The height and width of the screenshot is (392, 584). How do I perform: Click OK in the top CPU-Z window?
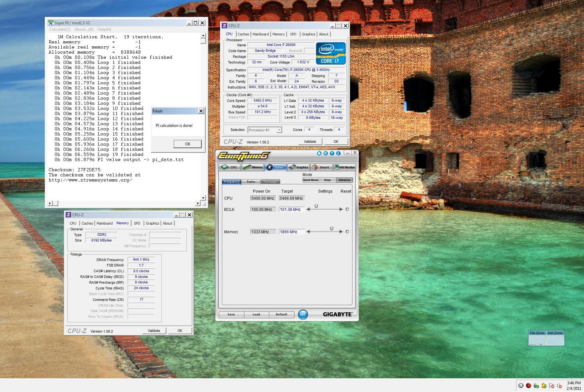click(336, 141)
